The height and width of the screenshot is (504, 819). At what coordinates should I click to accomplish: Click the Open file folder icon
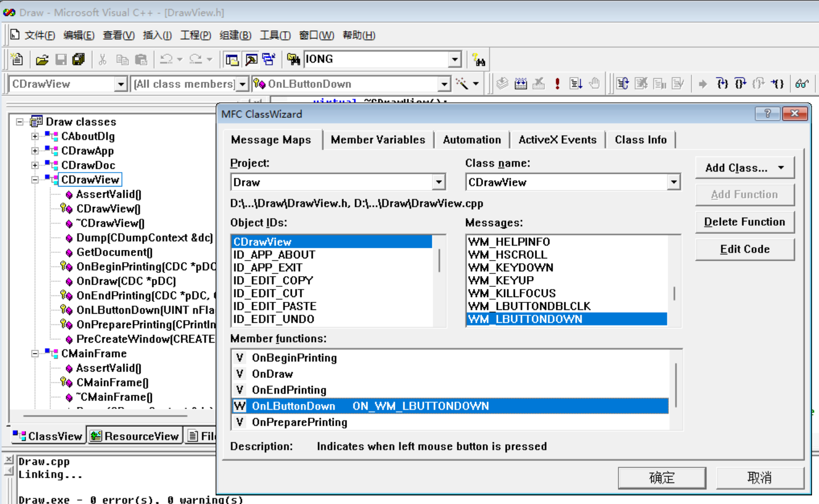pos(42,60)
